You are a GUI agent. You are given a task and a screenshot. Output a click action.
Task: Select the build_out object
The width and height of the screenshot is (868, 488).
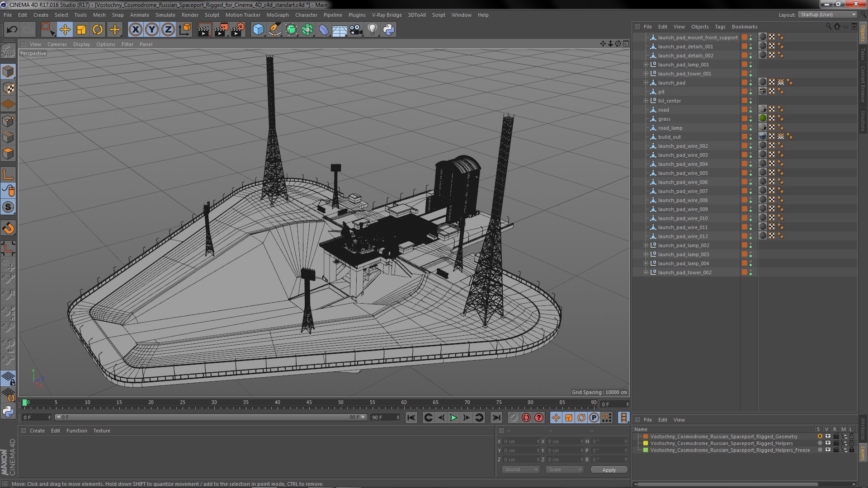tap(669, 137)
